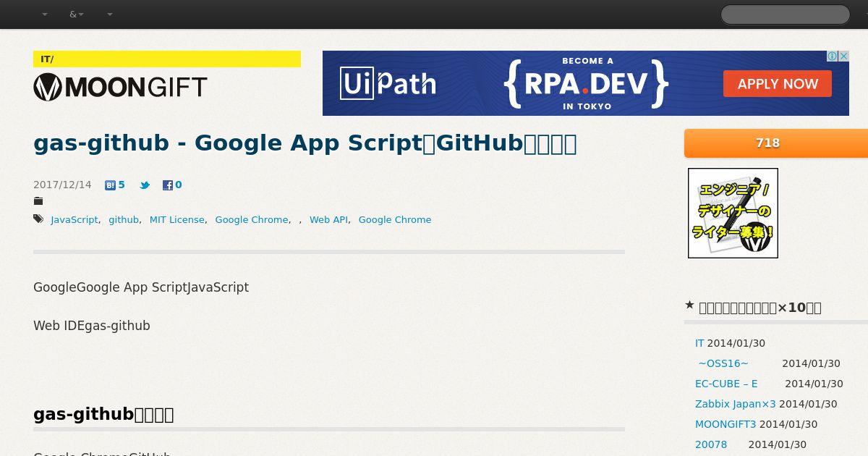868x456 pixels.
Task: Click the Hatena bookmark icon
Action: pos(110,185)
